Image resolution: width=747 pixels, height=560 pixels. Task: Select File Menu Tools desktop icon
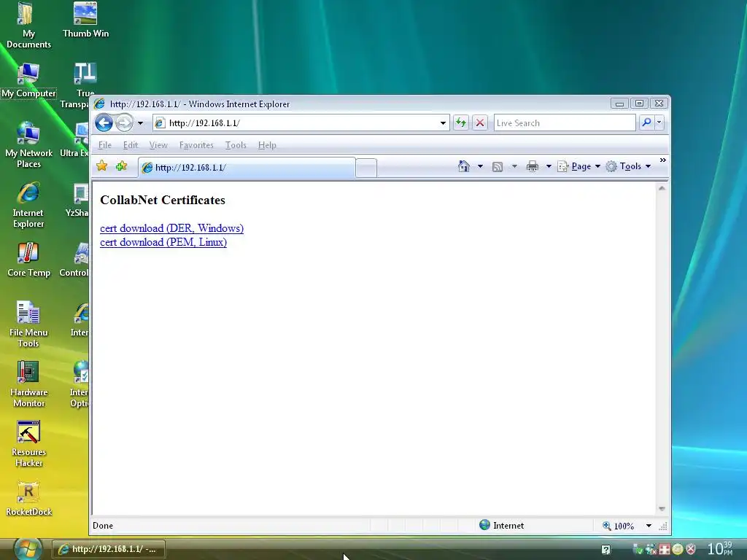coord(28,324)
